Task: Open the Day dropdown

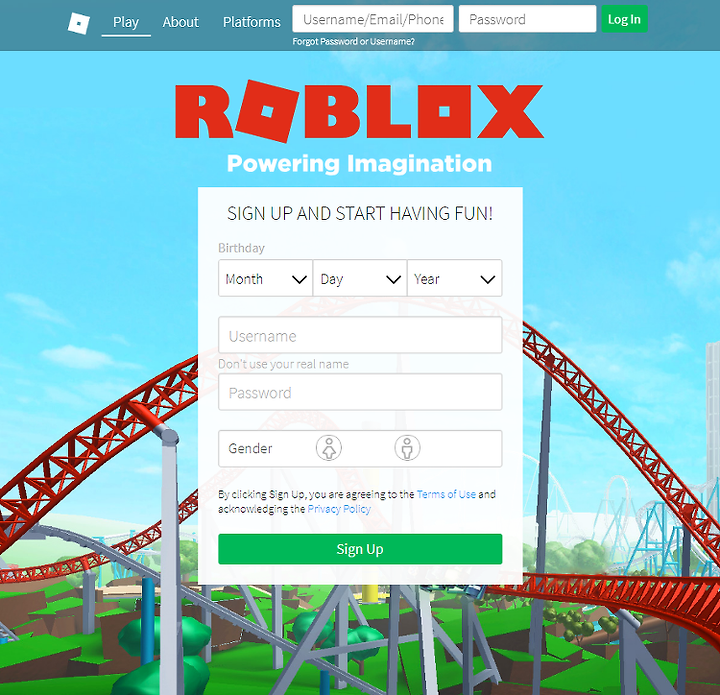Action: click(360, 278)
